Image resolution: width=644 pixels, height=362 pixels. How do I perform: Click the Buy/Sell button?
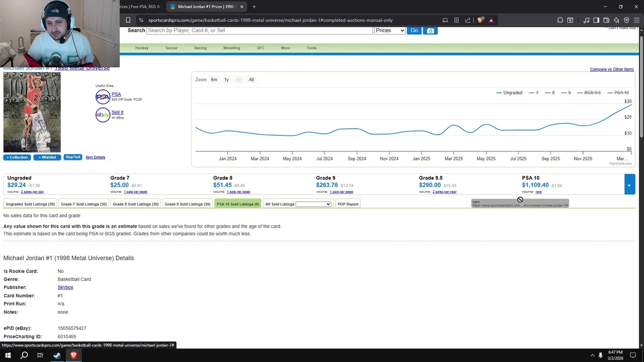pyautogui.click(x=73, y=157)
